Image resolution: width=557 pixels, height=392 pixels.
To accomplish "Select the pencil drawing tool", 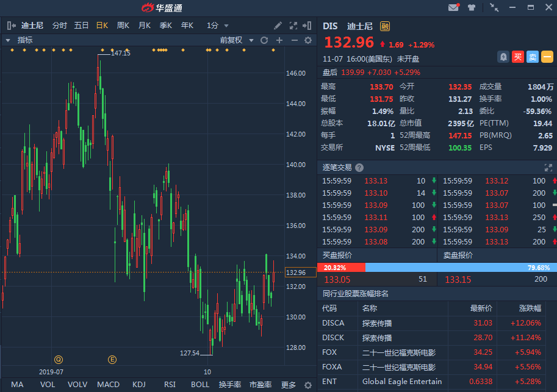I will (278, 26).
